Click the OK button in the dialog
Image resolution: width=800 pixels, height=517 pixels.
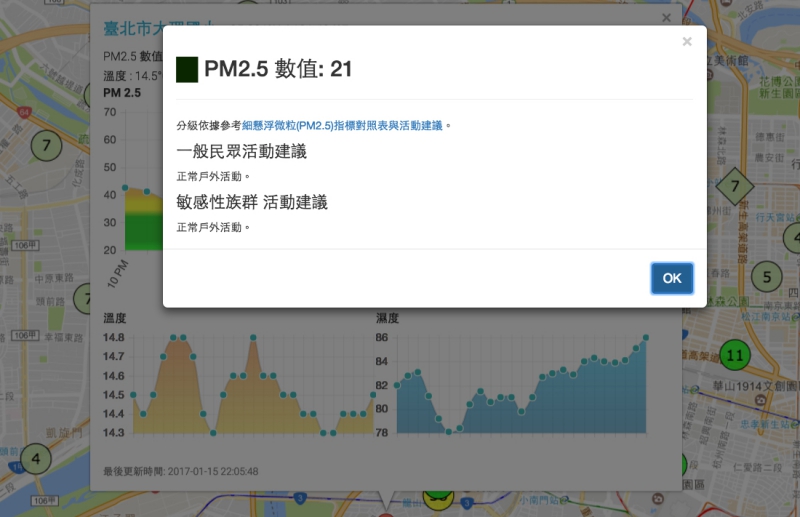pyautogui.click(x=671, y=278)
